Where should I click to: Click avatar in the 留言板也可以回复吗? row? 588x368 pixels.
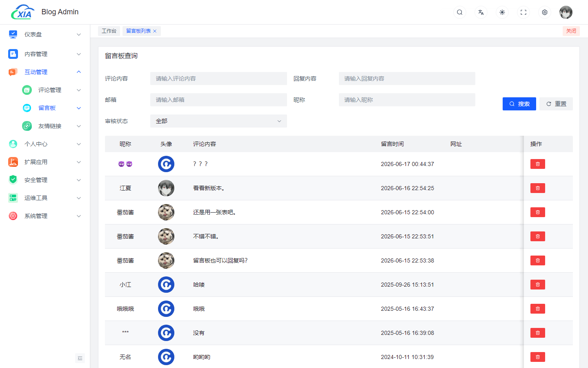pos(166,260)
